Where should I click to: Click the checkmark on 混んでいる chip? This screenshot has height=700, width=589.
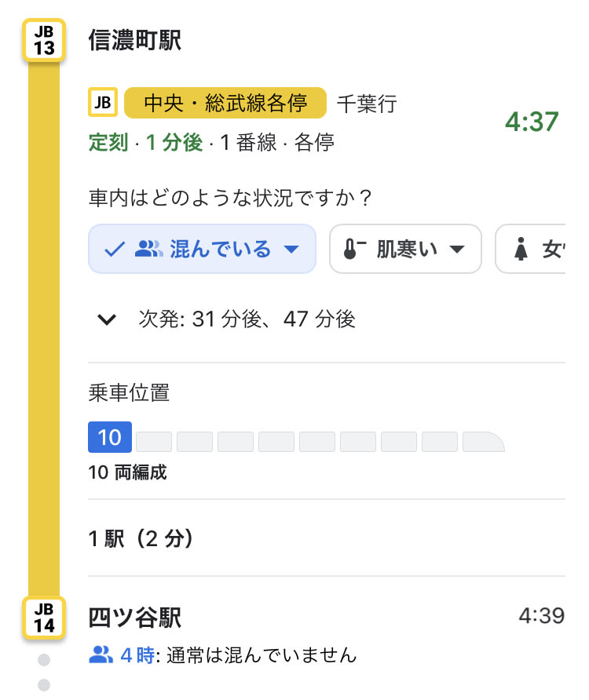[x=115, y=249]
